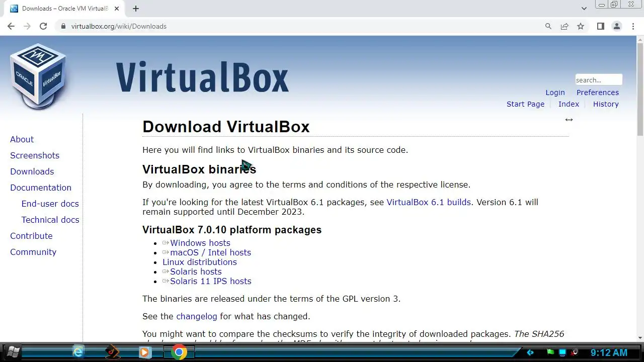Click the browser forward arrow
The height and width of the screenshot is (362, 644).
point(27,26)
